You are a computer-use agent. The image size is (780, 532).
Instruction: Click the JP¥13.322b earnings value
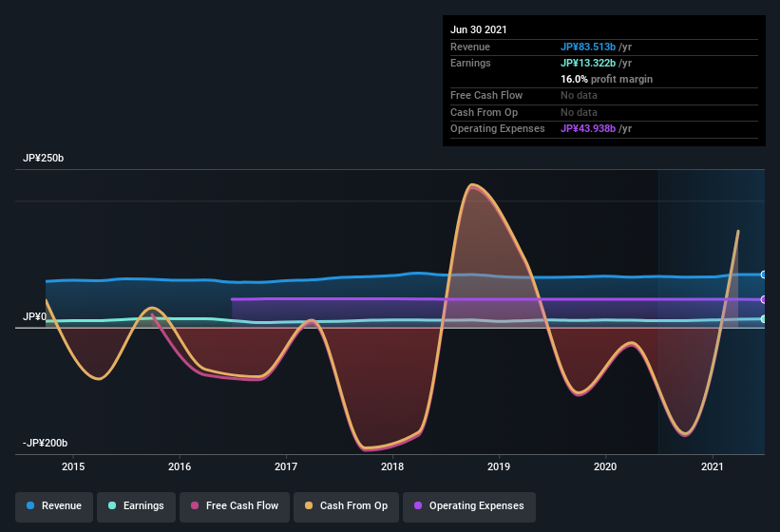[x=588, y=63]
